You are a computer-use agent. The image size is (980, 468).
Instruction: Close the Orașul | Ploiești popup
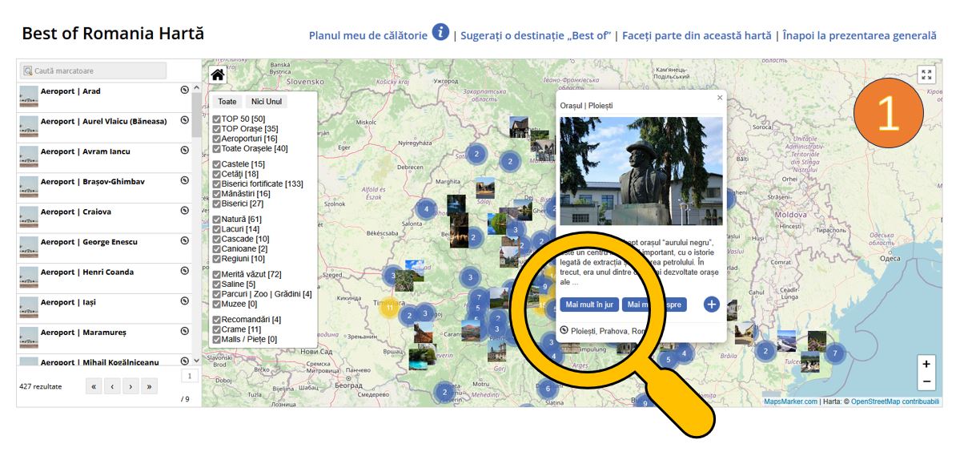(719, 98)
